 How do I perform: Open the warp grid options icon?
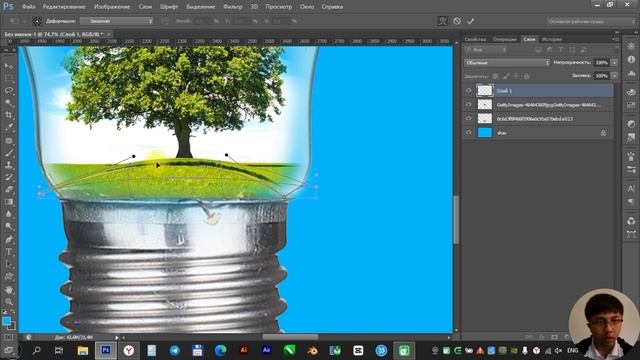(x=37, y=21)
